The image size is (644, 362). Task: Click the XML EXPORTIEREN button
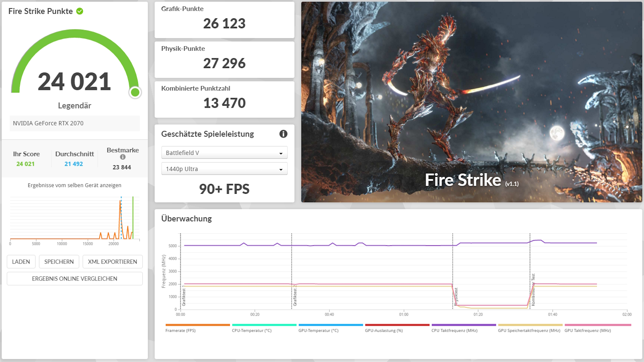[x=112, y=262]
